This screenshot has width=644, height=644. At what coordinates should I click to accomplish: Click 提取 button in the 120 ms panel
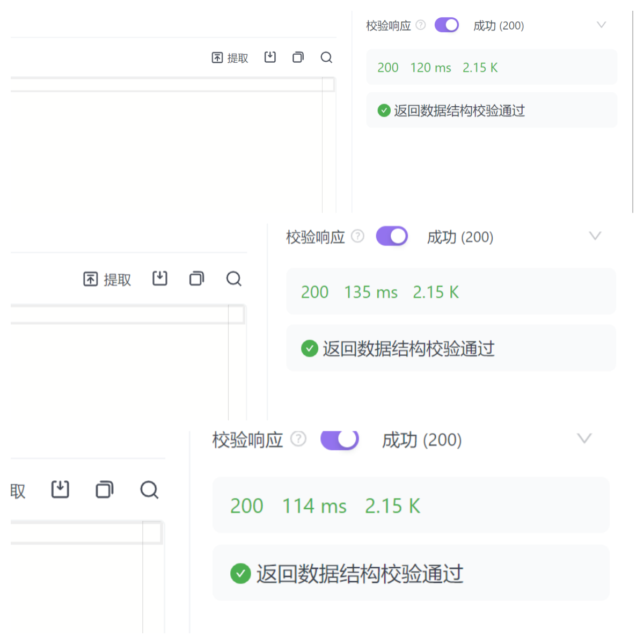[230, 58]
